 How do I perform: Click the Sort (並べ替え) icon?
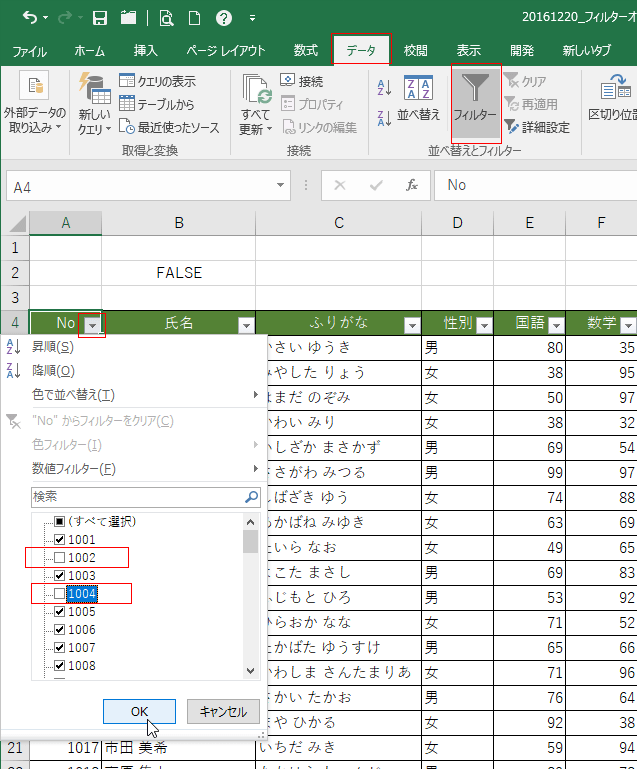coord(418,90)
